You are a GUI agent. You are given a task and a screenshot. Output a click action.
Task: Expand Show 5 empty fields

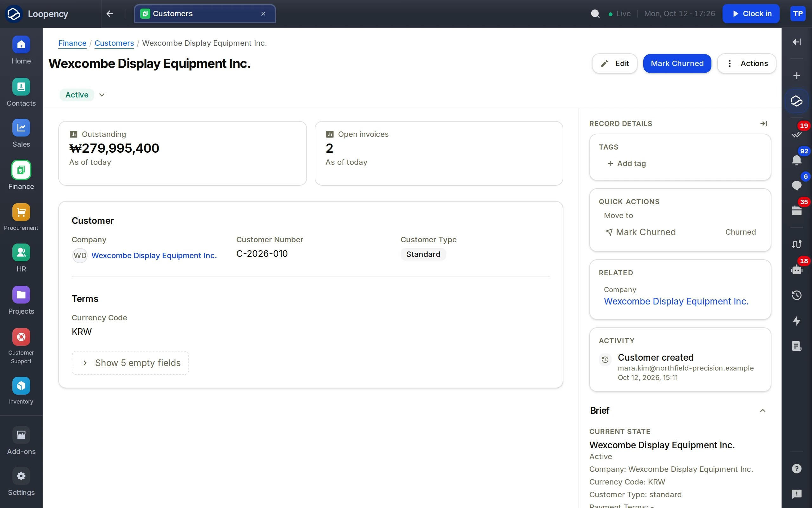click(x=130, y=363)
